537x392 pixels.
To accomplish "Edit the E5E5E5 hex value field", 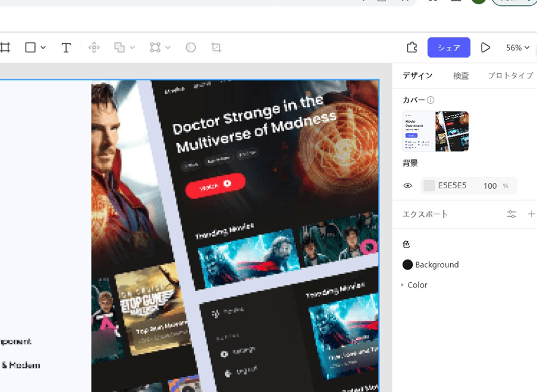I will click(453, 186).
